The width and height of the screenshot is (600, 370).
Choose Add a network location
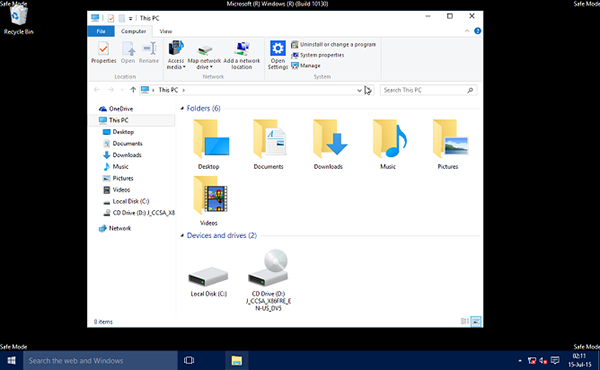[241, 55]
